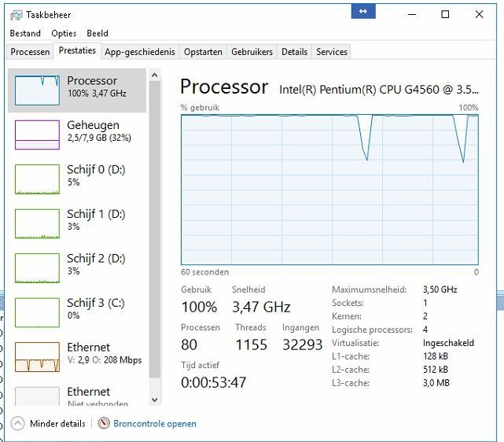Click the CPU usage graph area

tap(329, 189)
